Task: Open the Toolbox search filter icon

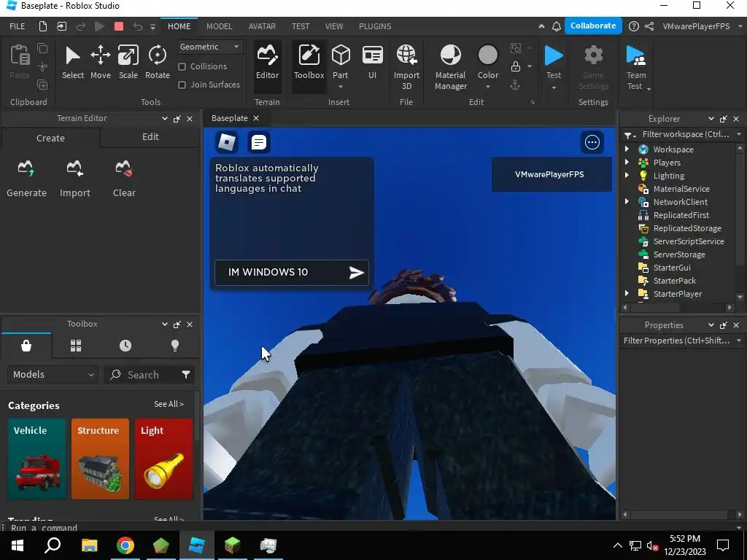Action: [x=186, y=375]
